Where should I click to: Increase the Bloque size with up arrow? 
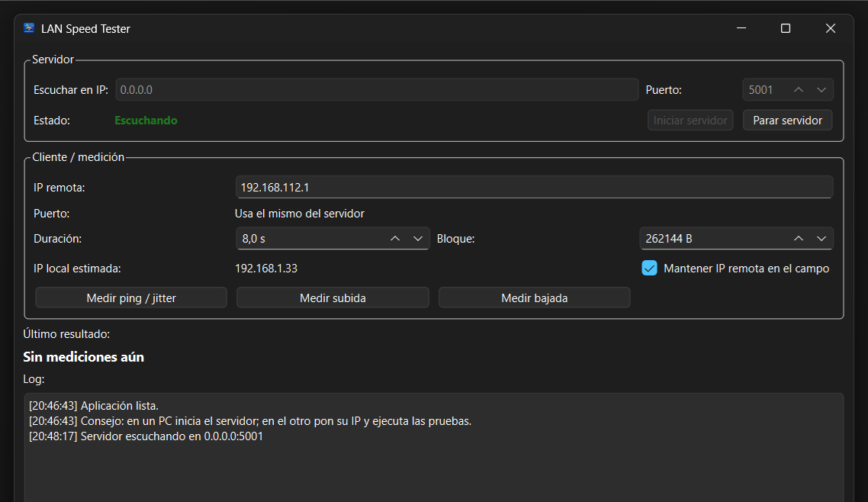tap(799, 239)
